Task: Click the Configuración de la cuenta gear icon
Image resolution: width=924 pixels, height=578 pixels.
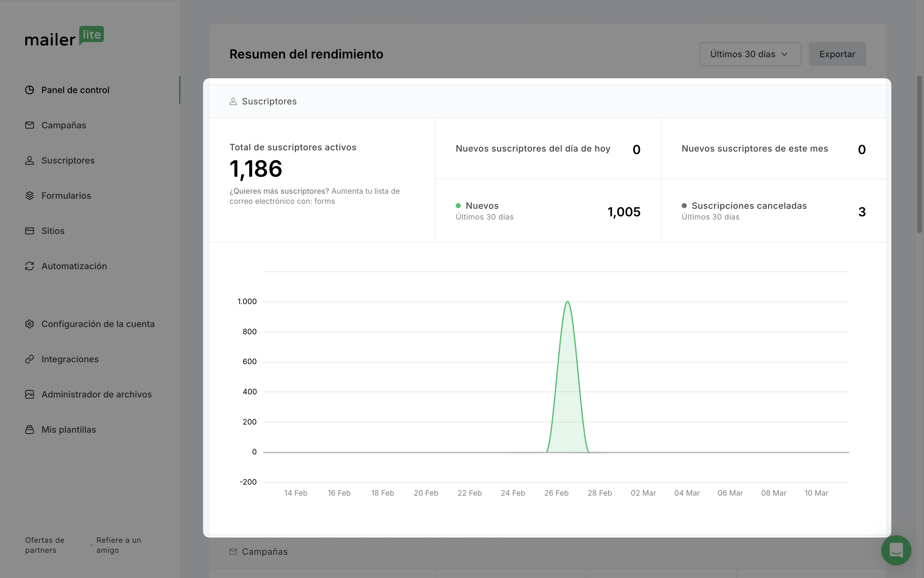Action: pyautogui.click(x=30, y=324)
